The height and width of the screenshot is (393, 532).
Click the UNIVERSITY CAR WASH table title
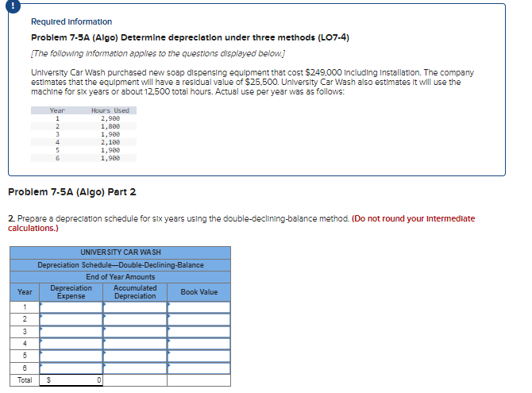coord(121,252)
